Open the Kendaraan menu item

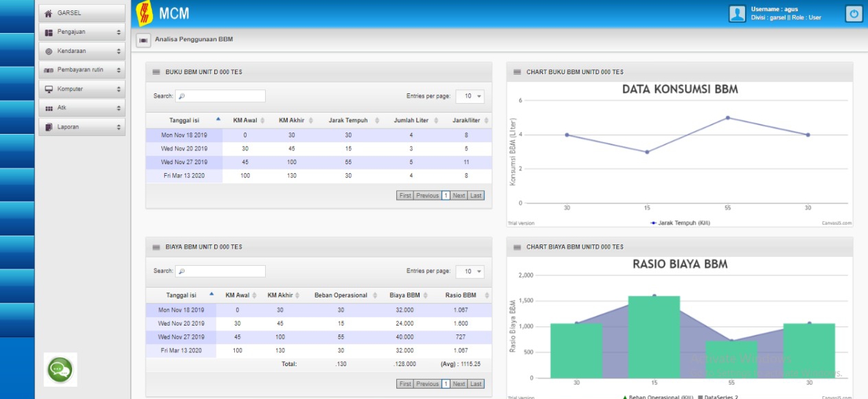[x=82, y=51]
